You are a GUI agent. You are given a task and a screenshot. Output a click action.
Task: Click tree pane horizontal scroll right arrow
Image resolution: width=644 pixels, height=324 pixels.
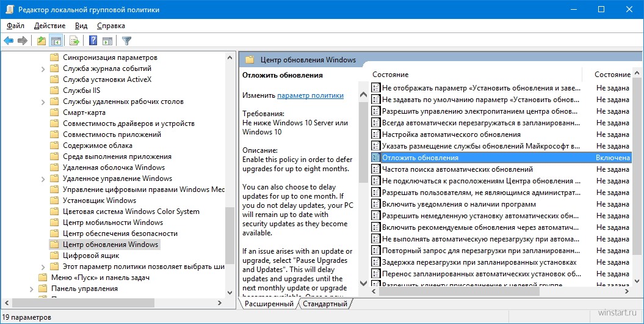[x=220, y=303]
